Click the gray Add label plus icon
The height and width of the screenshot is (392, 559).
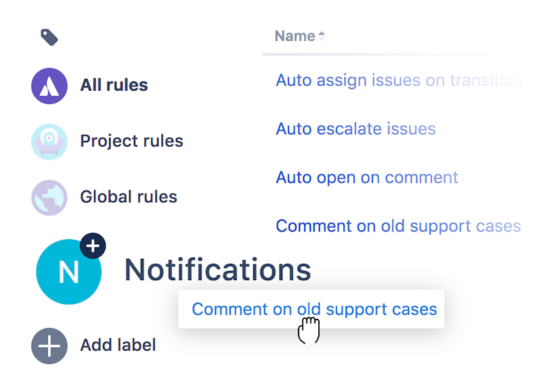point(49,345)
